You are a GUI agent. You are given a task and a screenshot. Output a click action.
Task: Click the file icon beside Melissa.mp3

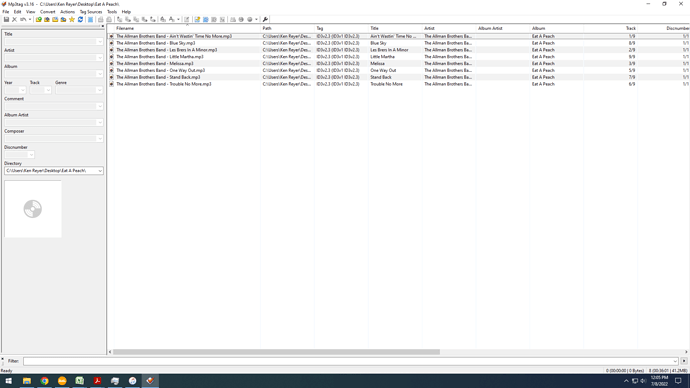(x=111, y=64)
